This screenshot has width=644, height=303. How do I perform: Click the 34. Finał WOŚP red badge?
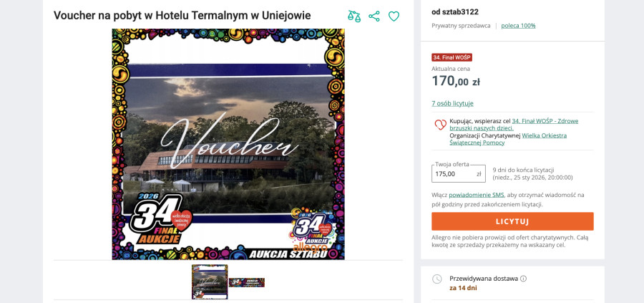452,57
